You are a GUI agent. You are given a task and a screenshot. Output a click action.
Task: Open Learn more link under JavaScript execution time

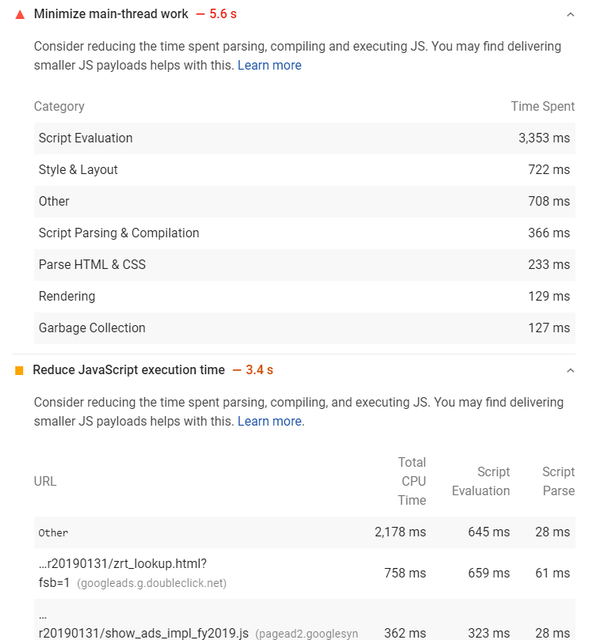(269, 421)
